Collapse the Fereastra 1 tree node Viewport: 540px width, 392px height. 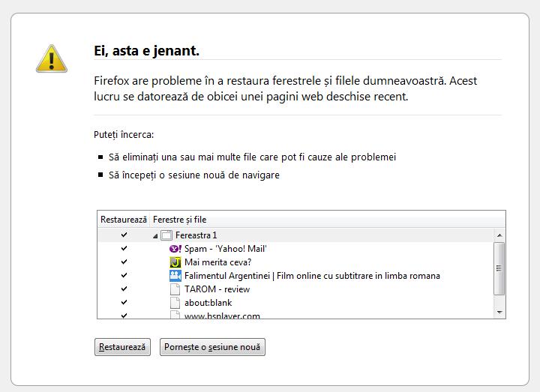point(155,235)
